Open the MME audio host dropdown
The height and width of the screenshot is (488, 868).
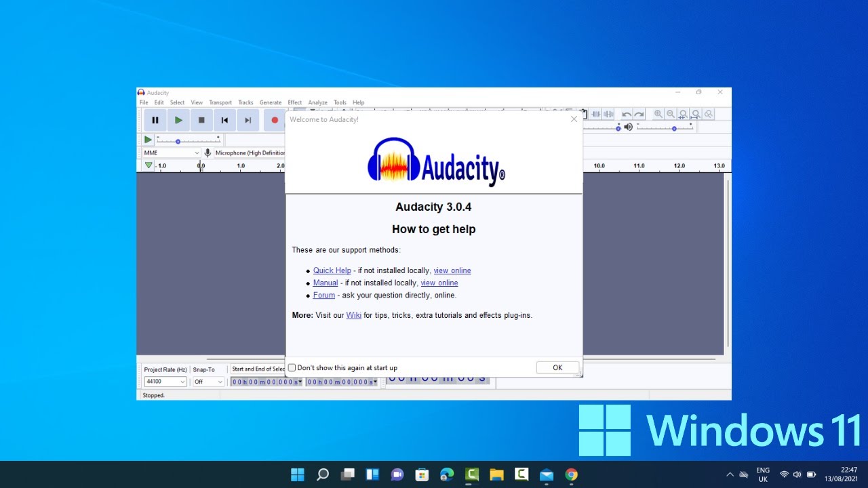click(x=172, y=153)
